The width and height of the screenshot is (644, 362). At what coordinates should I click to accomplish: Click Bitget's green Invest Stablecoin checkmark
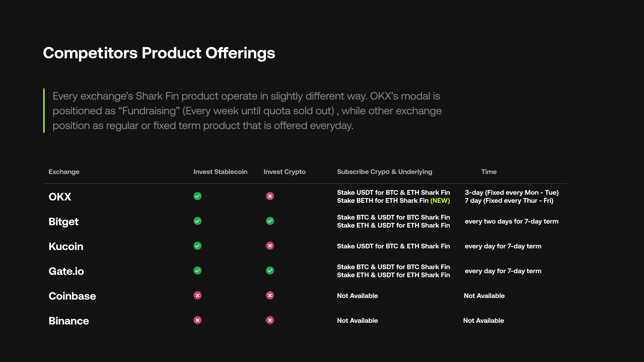point(198,221)
